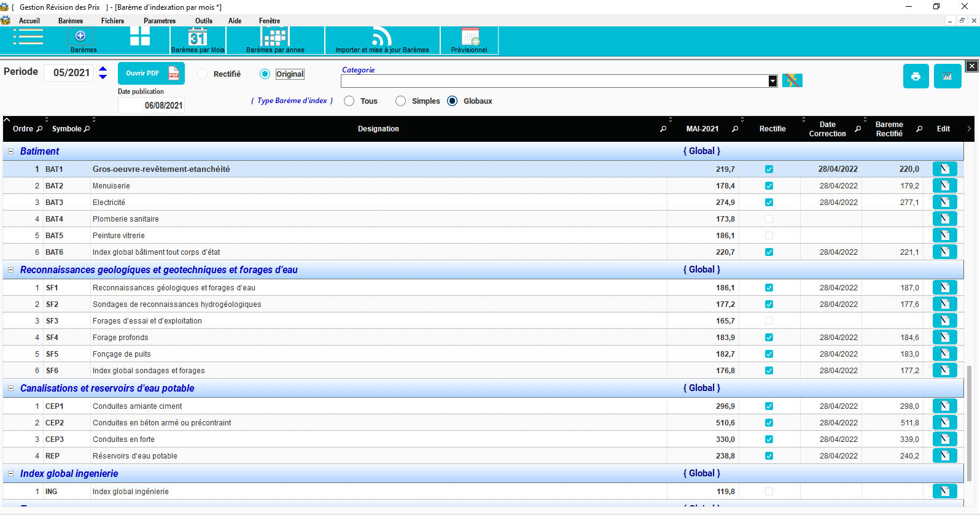
Task: Clear the Categorie filter
Action: [x=792, y=80]
